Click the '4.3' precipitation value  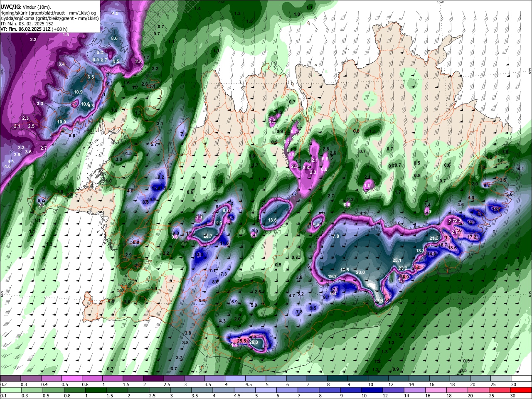point(222,321)
